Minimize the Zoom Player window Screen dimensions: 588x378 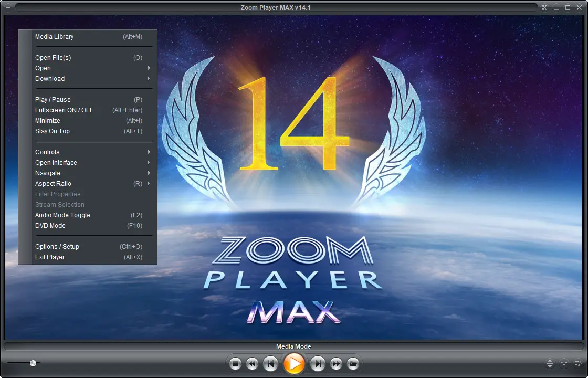(x=556, y=7)
